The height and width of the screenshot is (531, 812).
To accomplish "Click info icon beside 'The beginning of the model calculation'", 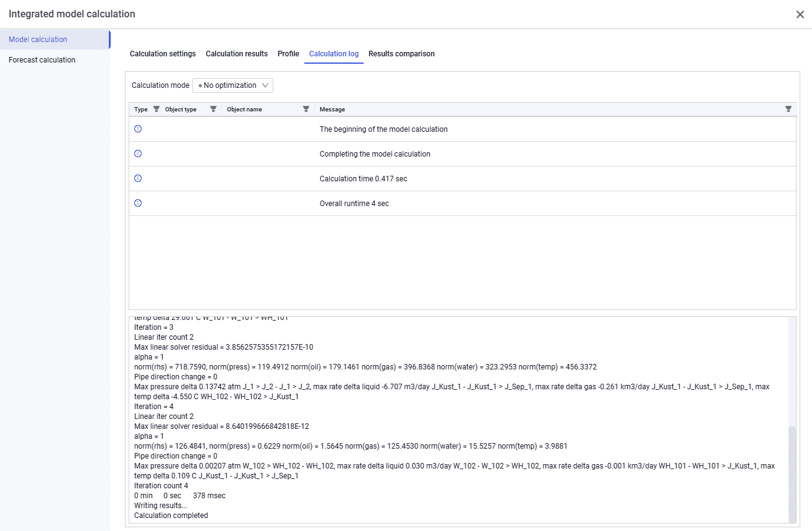I will (138, 129).
